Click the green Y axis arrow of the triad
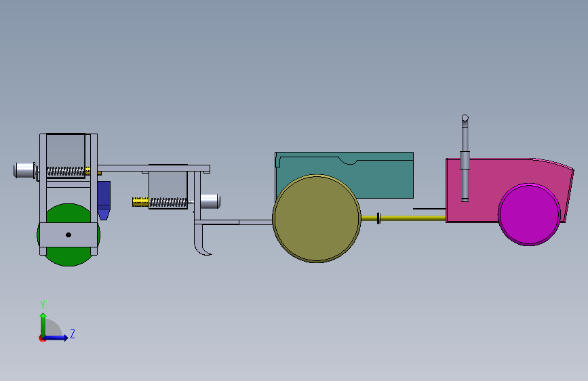The height and width of the screenshot is (381, 588). [43, 325]
